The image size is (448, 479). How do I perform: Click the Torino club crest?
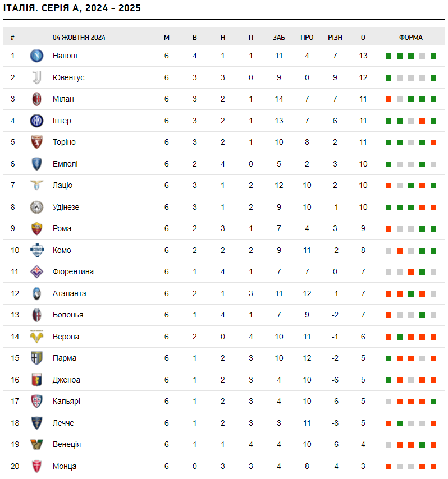click(x=36, y=142)
